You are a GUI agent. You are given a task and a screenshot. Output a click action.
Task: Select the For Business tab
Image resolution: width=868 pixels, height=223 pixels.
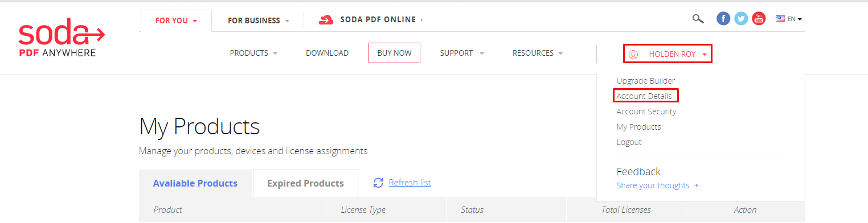(258, 20)
